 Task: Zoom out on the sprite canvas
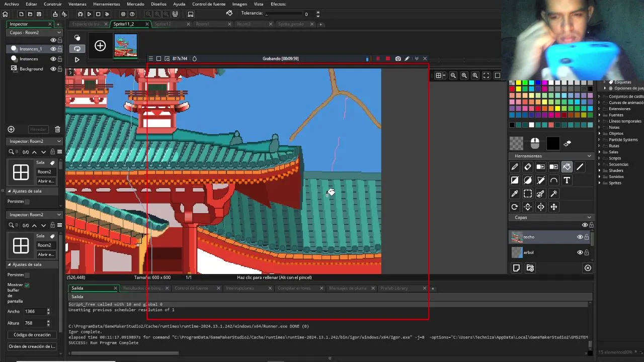pos(453,75)
